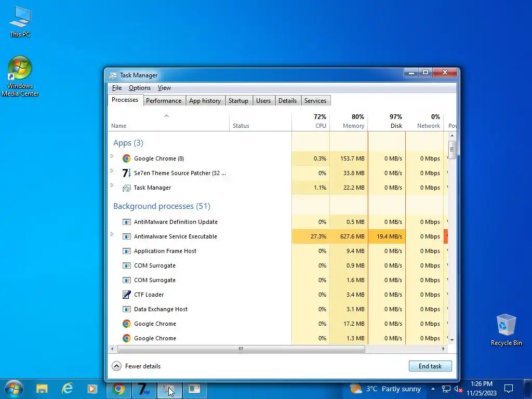The width and height of the screenshot is (532, 399).
Task: Select the Application Frame Host icon
Action: click(127, 251)
